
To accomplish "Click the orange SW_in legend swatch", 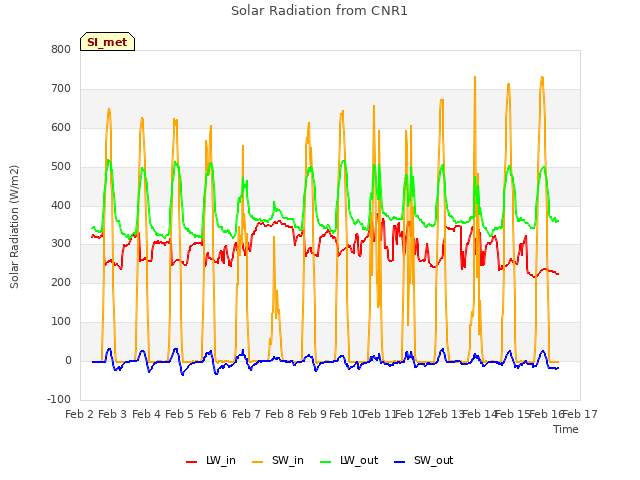I will [258, 462].
